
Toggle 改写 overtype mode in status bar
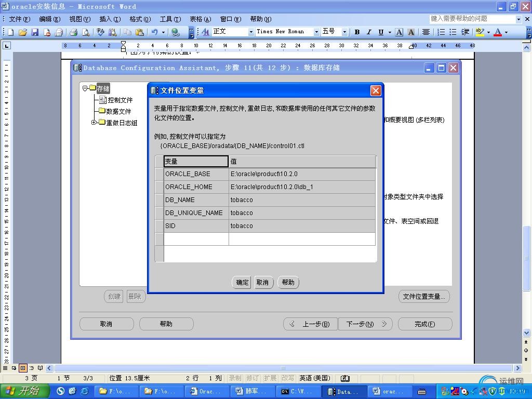[287, 378]
